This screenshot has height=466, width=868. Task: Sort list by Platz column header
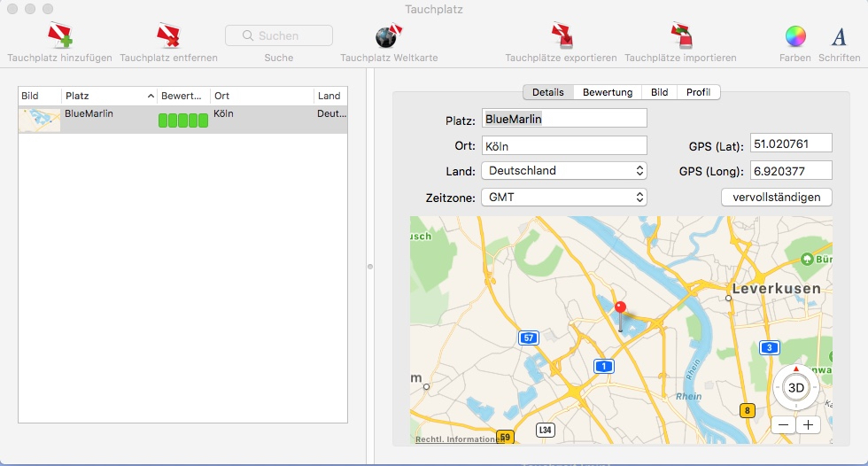point(108,96)
